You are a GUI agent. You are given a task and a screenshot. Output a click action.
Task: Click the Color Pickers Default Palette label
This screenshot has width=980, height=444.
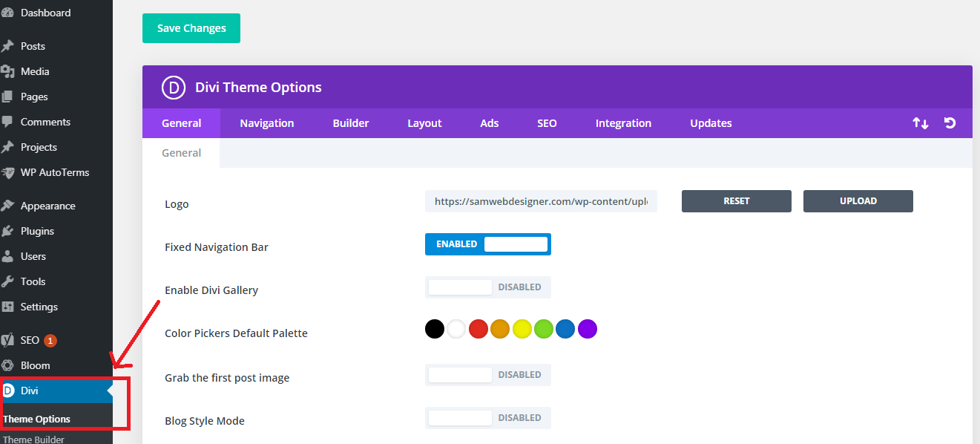coord(236,333)
